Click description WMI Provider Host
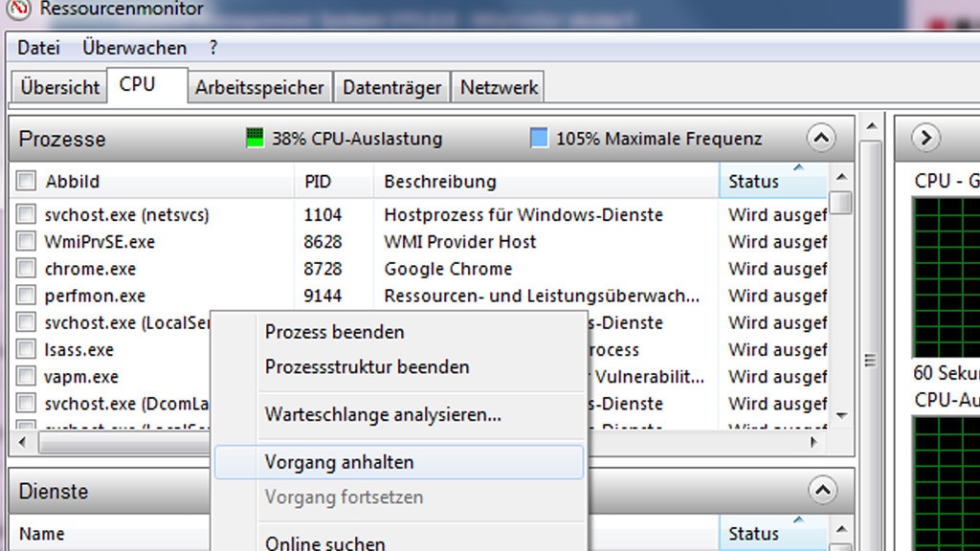The width and height of the screenshot is (980, 551). (460, 242)
